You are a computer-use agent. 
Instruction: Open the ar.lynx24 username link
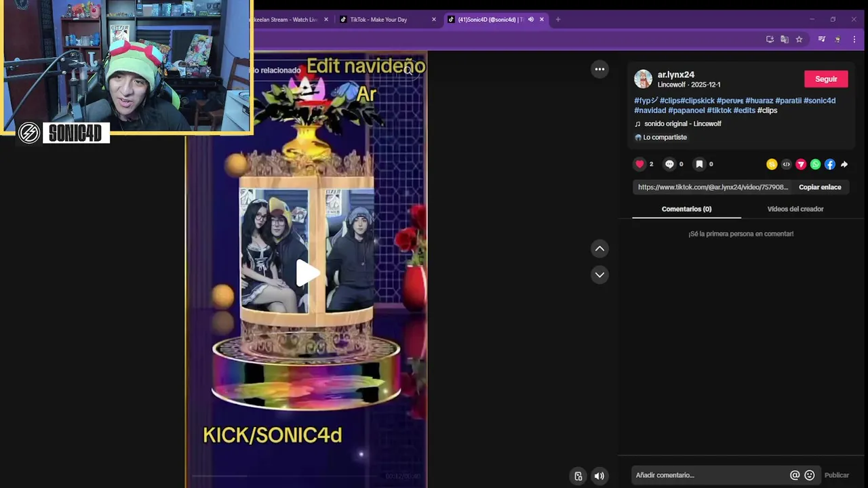click(676, 75)
